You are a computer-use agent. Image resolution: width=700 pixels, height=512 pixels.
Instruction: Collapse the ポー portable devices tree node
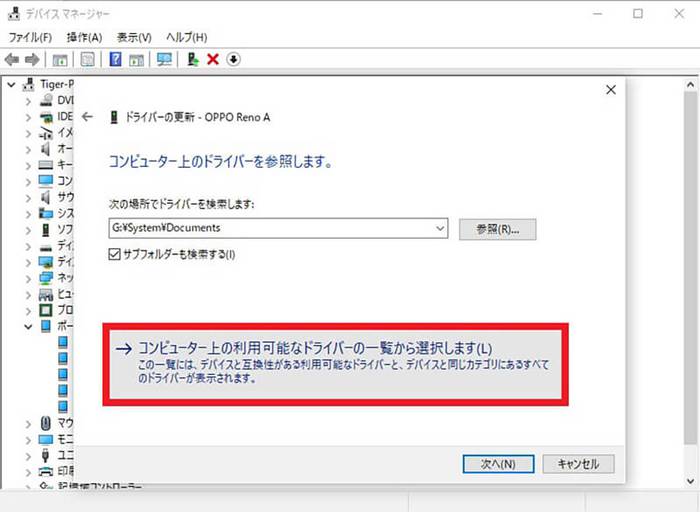(x=28, y=327)
